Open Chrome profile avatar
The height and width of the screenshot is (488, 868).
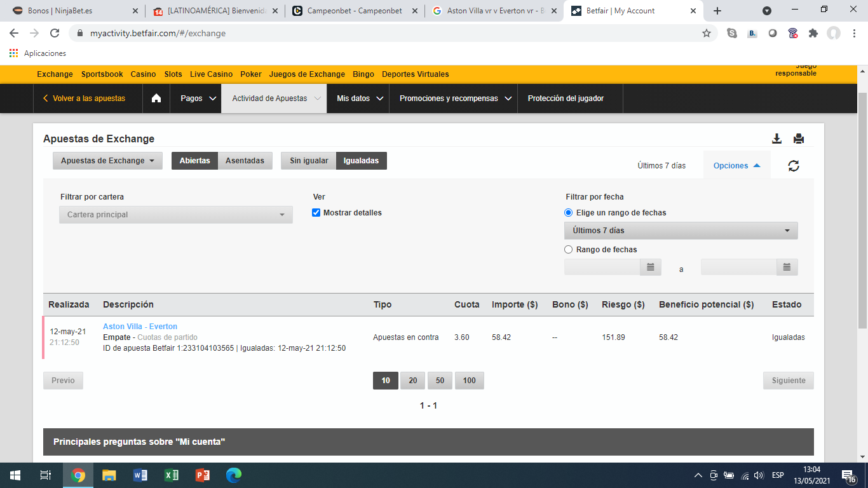click(834, 33)
